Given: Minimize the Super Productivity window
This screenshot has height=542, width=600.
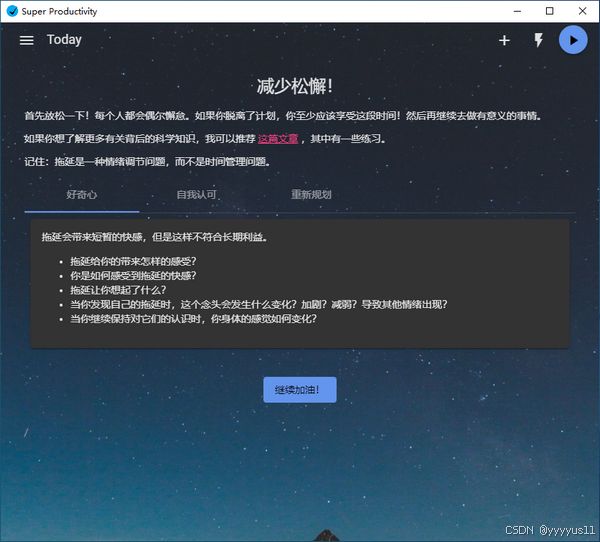Looking at the screenshot, I should 517,11.
